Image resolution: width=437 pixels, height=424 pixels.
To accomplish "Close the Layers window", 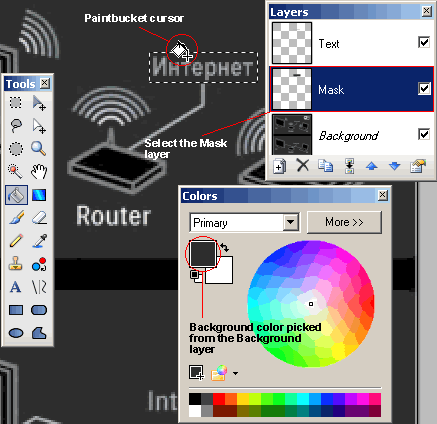I will tap(426, 11).
